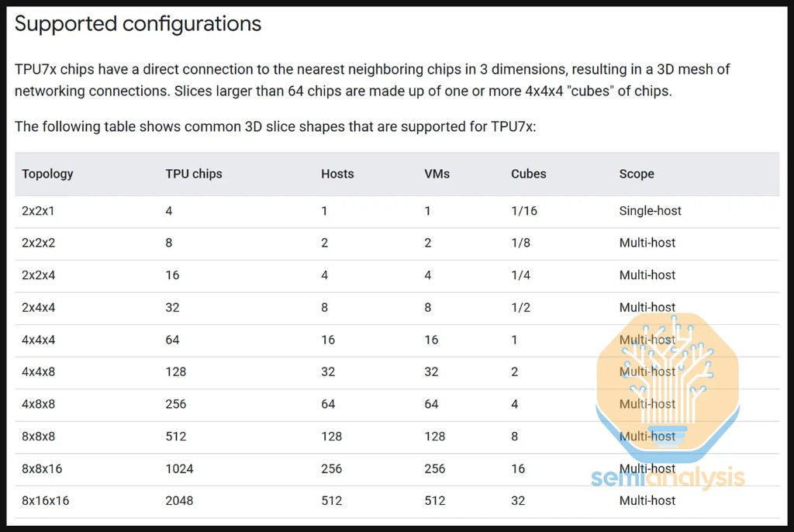Select the Single-host scope cell
Screen dimensions: 794x532
coord(651,211)
